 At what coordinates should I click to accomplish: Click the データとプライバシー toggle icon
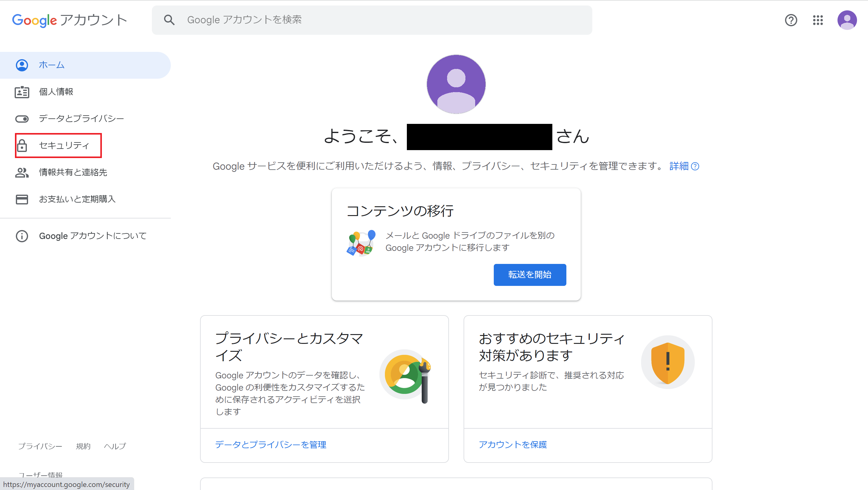(x=22, y=119)
